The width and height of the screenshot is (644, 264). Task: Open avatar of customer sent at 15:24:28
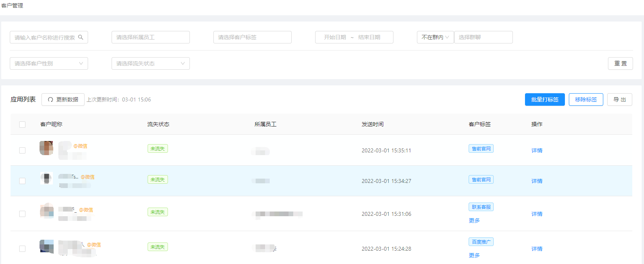coord(47,246)
